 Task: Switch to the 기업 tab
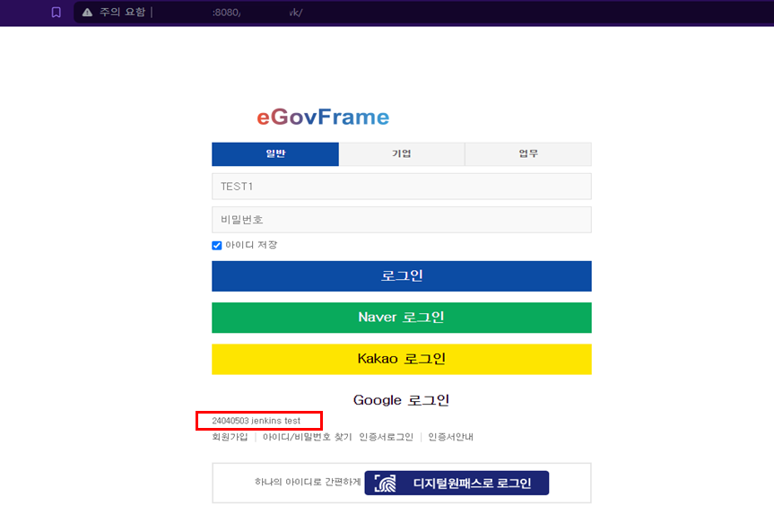(402, 154)
